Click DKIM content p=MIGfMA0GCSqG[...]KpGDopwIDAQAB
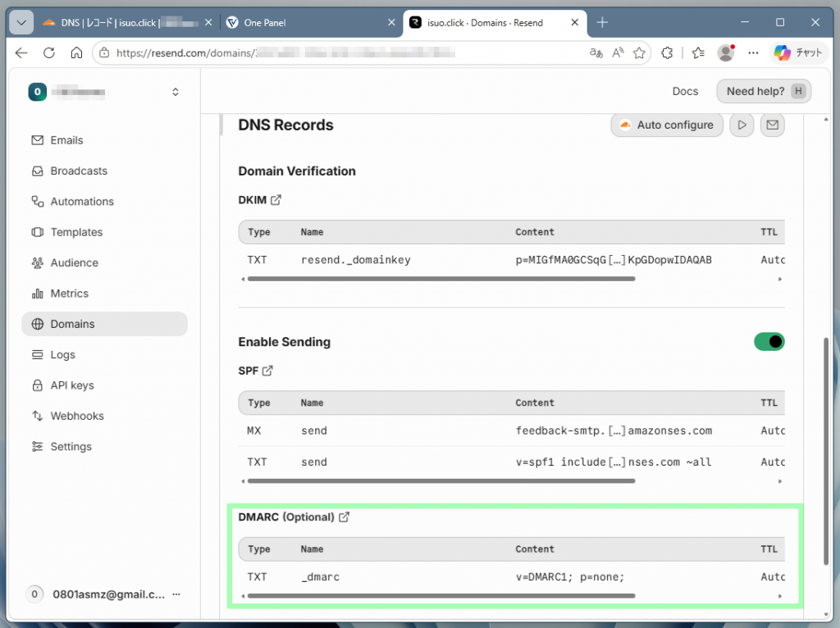The width and height of the screenshot is (840, 628). (x=614, y=260)
